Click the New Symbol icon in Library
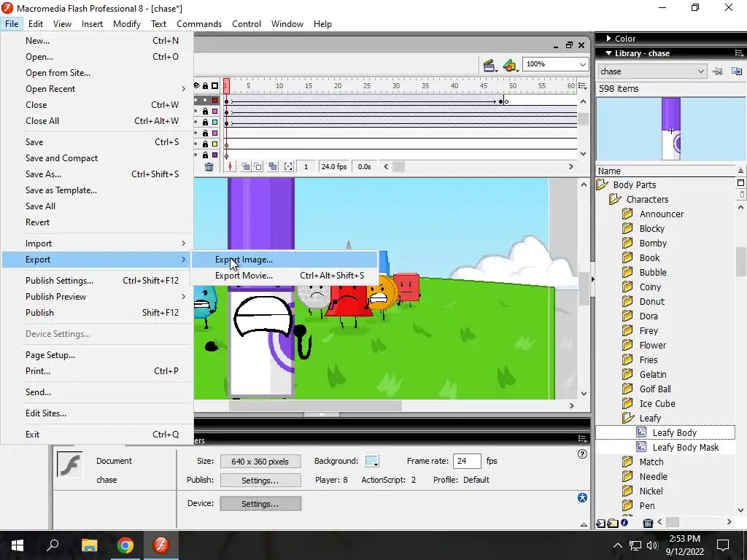Screen dimensions: 747x560 pos(601,524)
